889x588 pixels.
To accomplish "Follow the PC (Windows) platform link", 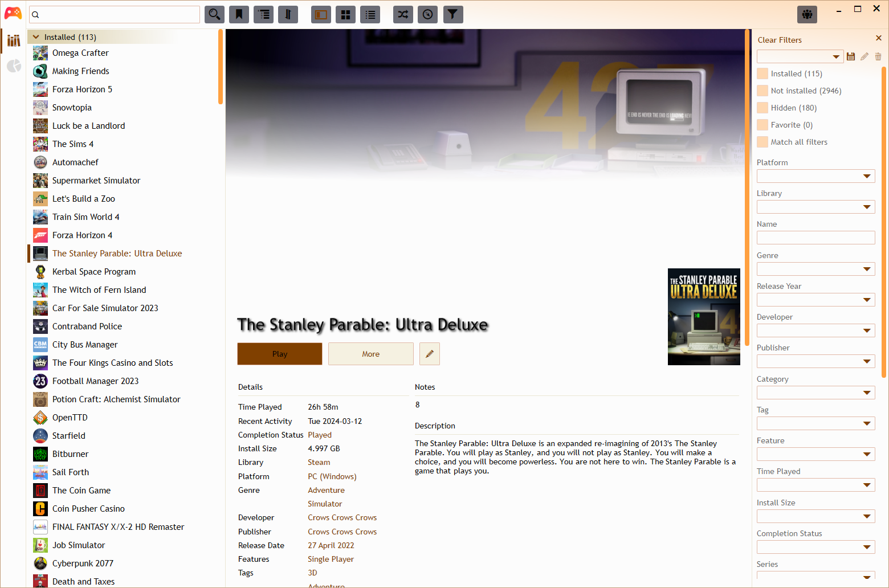I will 332,476.
